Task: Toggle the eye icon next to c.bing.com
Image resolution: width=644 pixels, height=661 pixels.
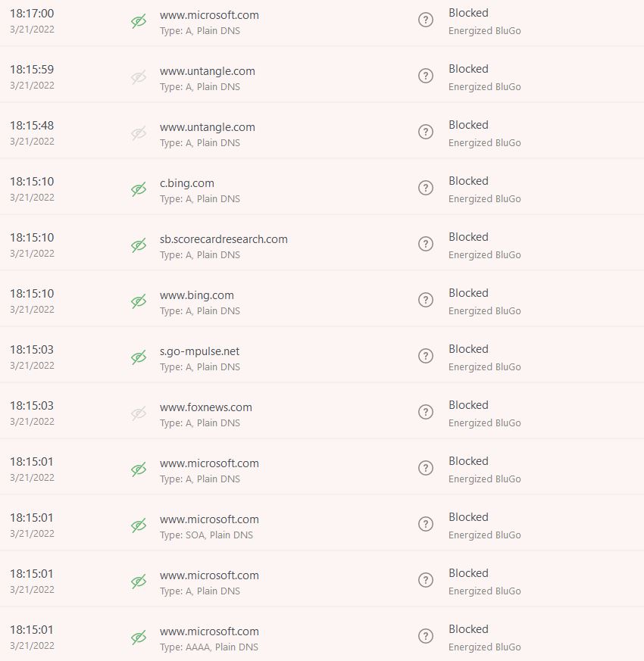Action: click(x=139, y=188)
